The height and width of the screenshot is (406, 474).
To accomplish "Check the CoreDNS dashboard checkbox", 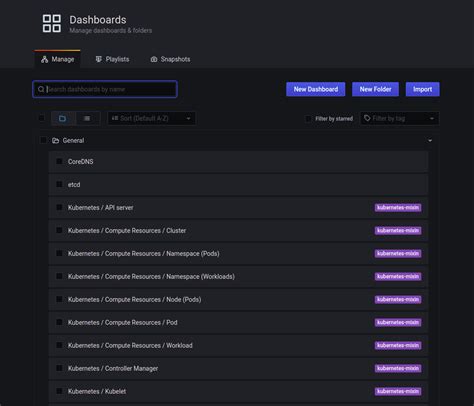I will click(x=59, y=161).
